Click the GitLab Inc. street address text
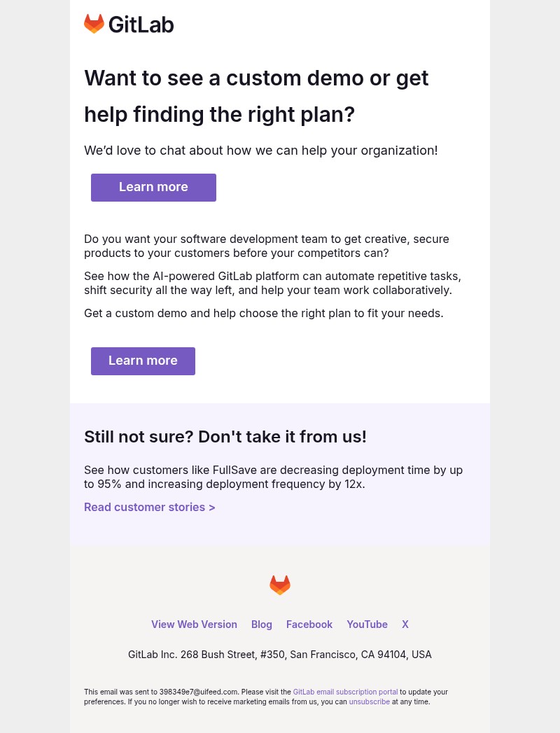The width and height of the screenshot is (560, 733). (x=280, y=654)
